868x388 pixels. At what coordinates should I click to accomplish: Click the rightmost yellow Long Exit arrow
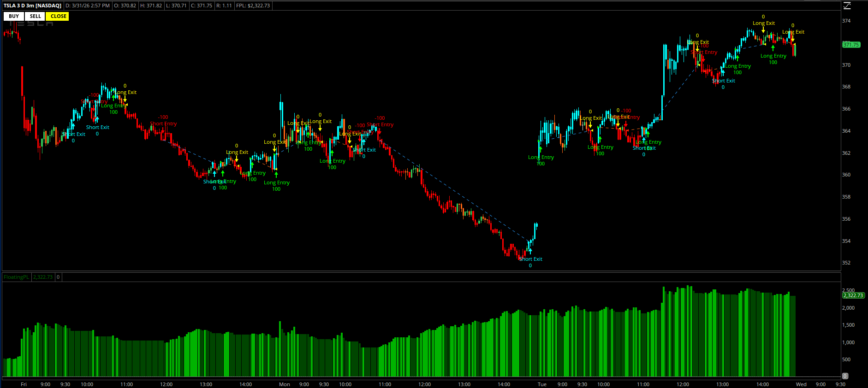(x=793, y=38)
